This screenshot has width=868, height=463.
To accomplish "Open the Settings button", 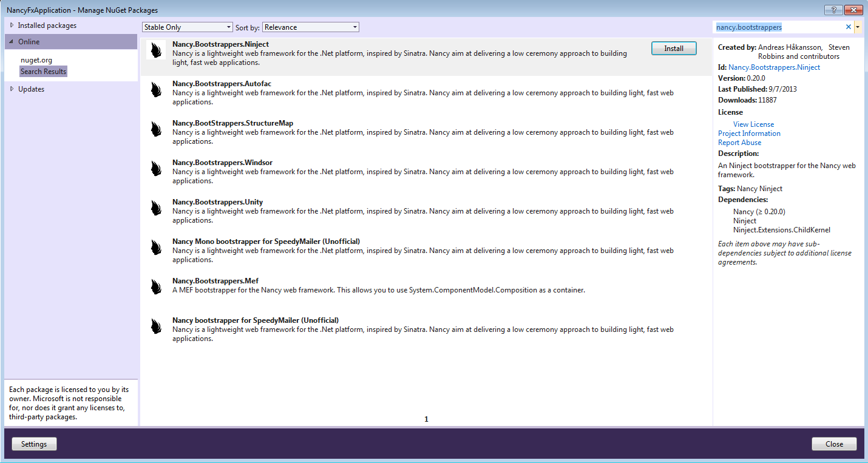I will click(34, 444).
